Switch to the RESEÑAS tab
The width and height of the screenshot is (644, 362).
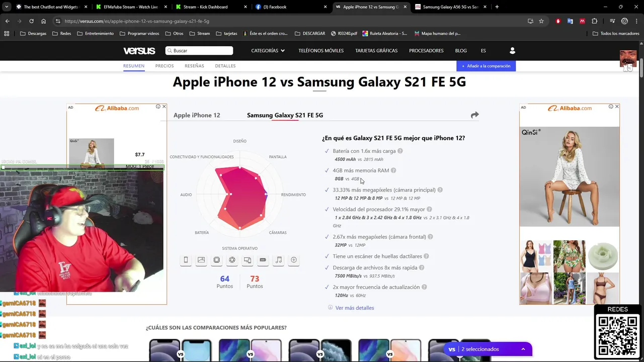[x=194, y=66]
